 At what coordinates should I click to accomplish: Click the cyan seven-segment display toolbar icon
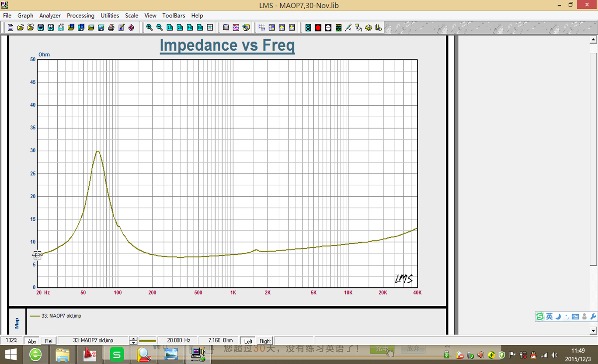(308, 28)
